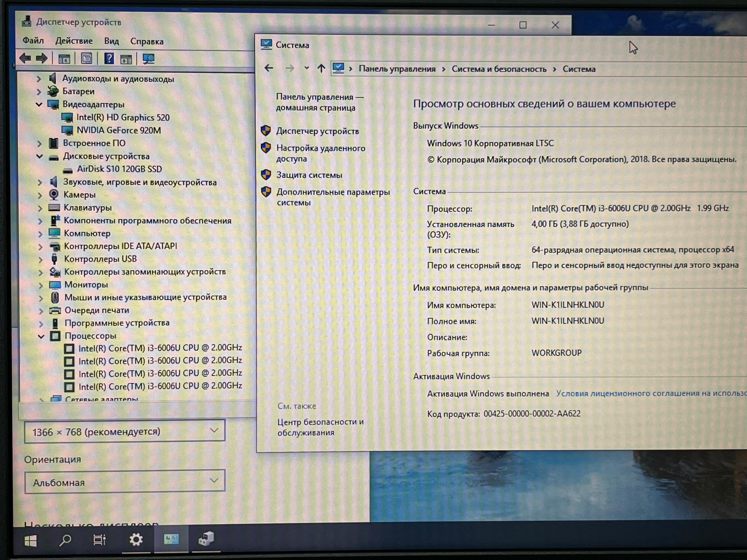The width and height of the screenshot is (747, 560).
Task: Open the Файл menu
Action: [x=33, y=40]
